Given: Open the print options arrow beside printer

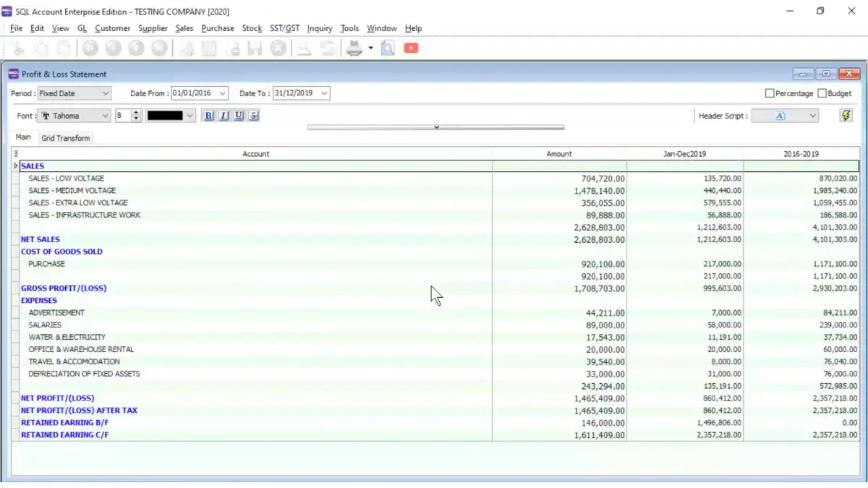Looking at the screenshot, I should coord(370,48).
